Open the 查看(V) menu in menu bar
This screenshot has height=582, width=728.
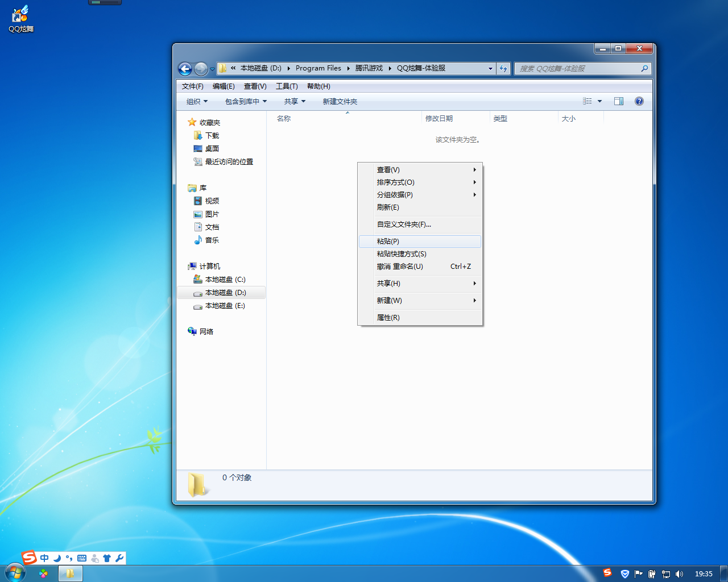click(x=255, y=86)
